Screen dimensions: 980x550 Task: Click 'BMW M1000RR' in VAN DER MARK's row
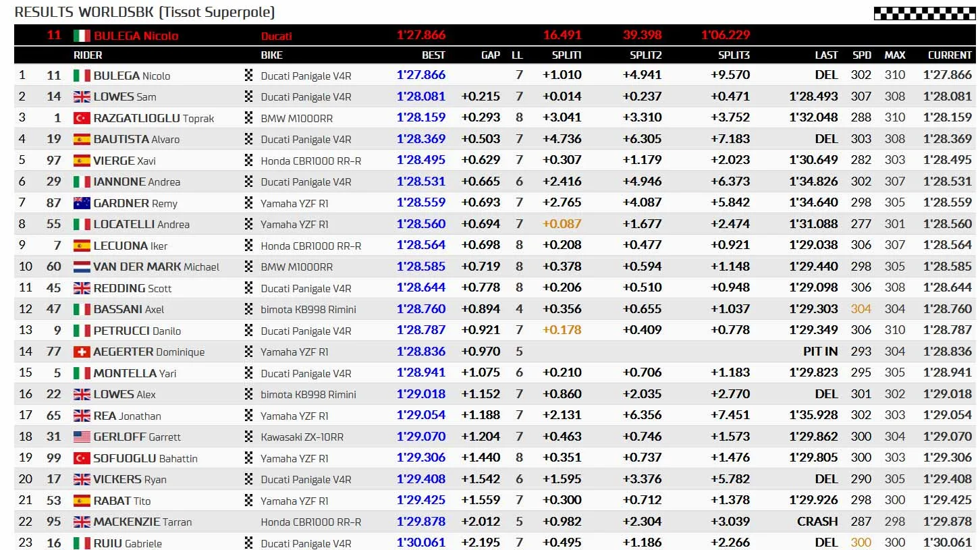[297, 267]
